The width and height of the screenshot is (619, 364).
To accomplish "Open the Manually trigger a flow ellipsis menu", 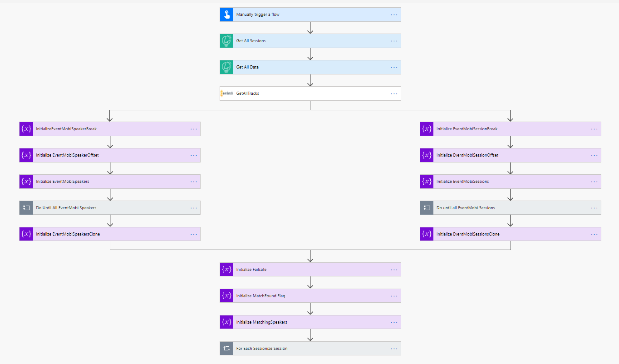I will [394, 15].
